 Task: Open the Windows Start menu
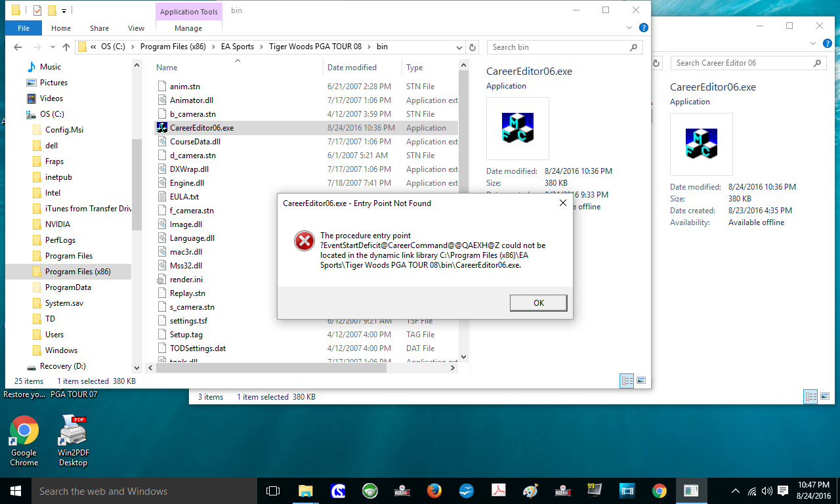point(16,491)
